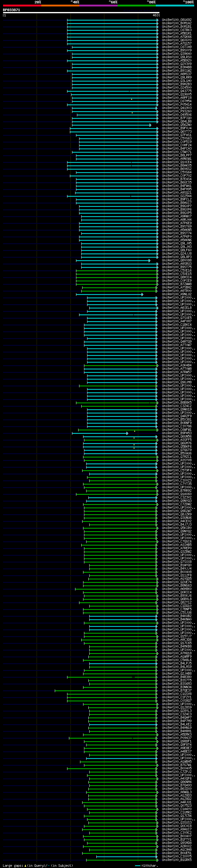Select label UniRef100_C5YG64
Screen dimensions: 197x868
click(177, 172)
